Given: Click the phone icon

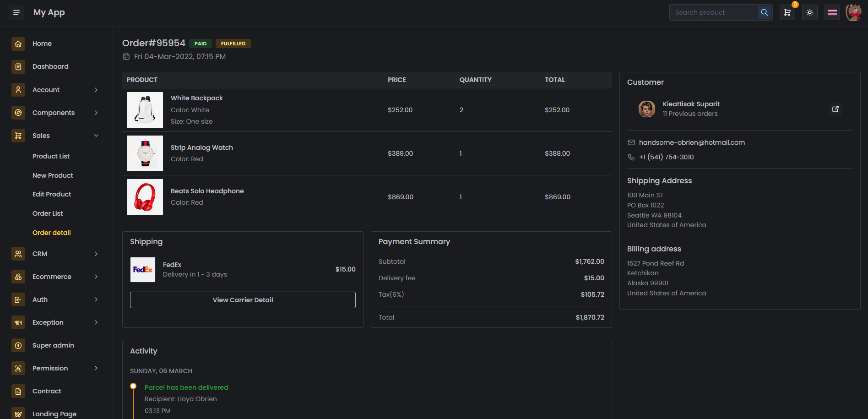Looking at the screenshot, I should pyautogui.click(x=631, y=157).
